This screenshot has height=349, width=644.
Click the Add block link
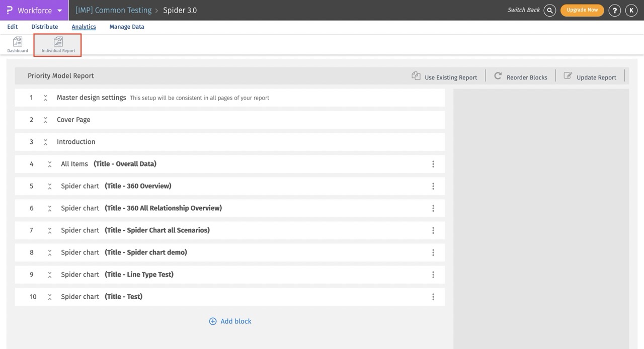tap(230, 321)
